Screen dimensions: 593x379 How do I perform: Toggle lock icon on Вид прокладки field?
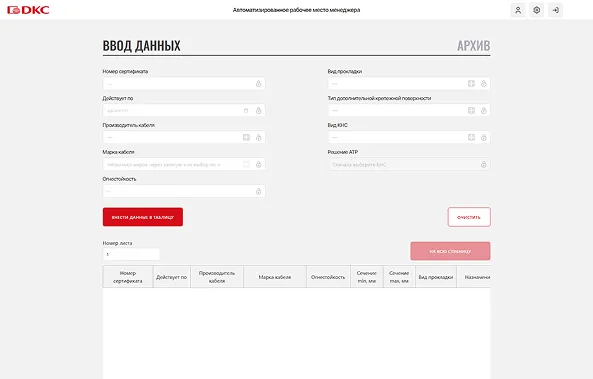click(x=484, y=84)
